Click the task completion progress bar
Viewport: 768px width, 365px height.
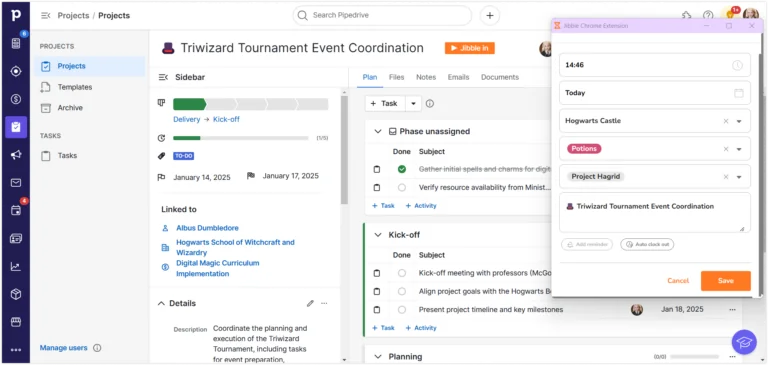(x=240, y=138)
